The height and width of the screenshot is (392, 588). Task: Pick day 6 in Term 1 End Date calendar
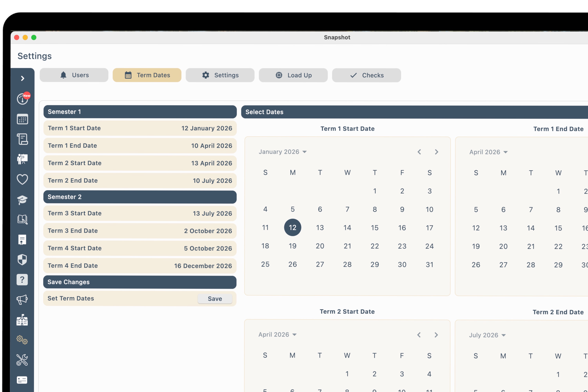503,210
